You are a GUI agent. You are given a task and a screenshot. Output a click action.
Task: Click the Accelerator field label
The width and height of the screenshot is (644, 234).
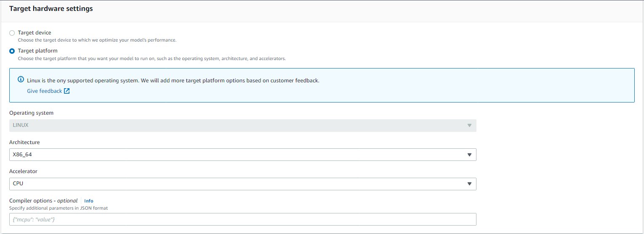23,171
